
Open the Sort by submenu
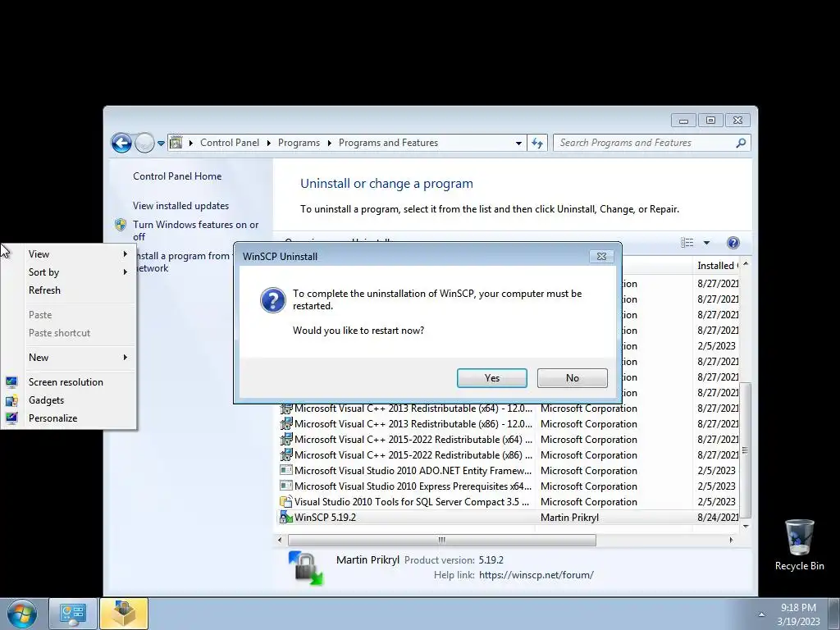pyautogui.click(x=69, y=272)
